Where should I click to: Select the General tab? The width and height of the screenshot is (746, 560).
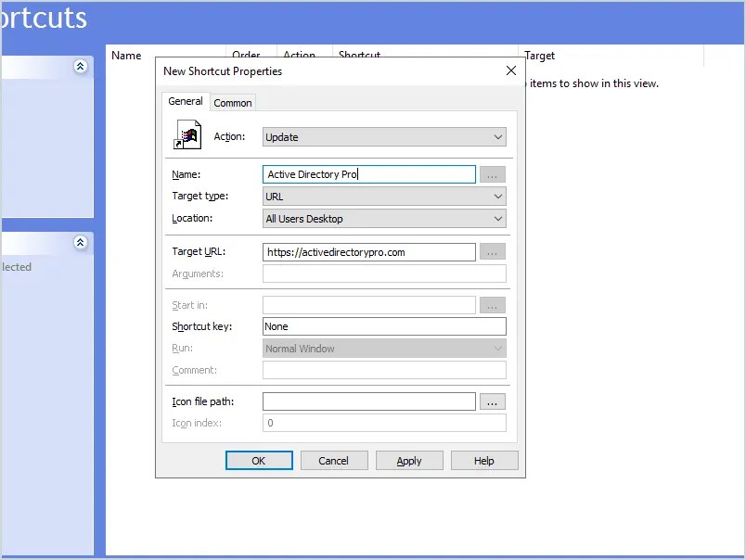185,101
